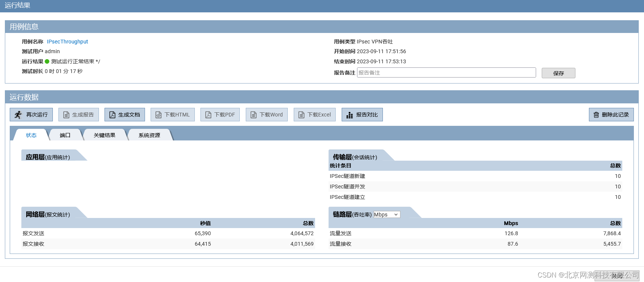
Task: Click the end time 2023-09-11 17:53:13
Action: (x=381, y=61)
